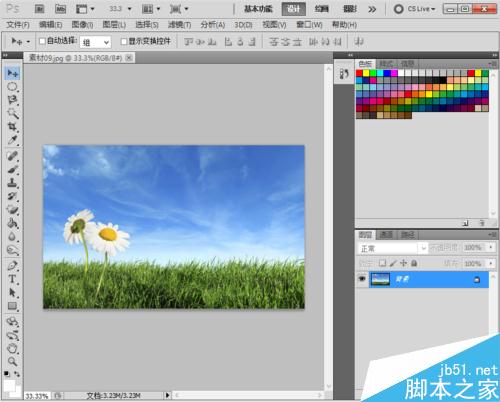Select the Pen tool

pos(12,266)
